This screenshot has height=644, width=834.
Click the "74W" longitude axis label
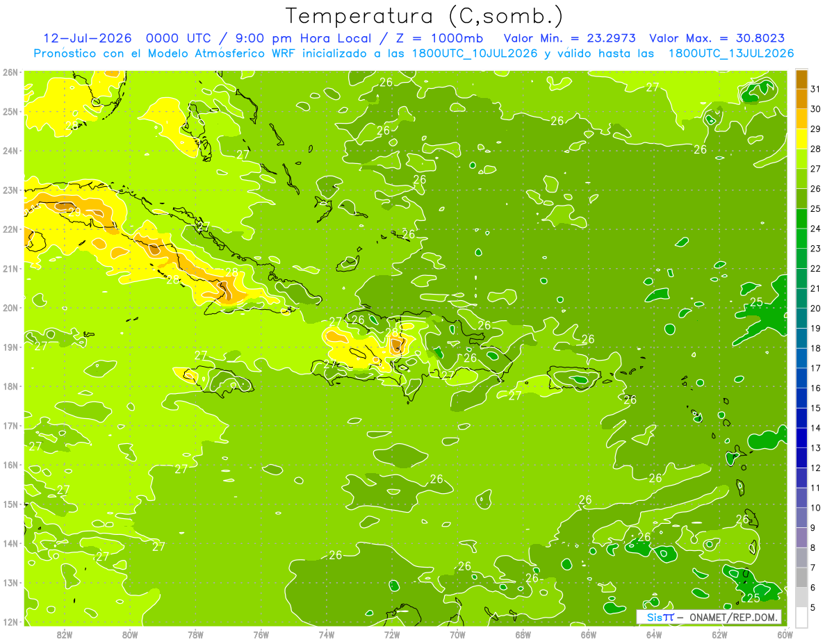(x=326, y=634)
